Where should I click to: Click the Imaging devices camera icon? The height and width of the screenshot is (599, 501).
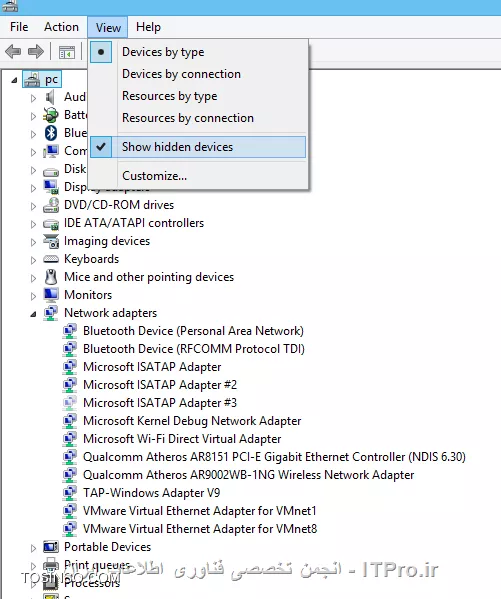pos(50,241)
